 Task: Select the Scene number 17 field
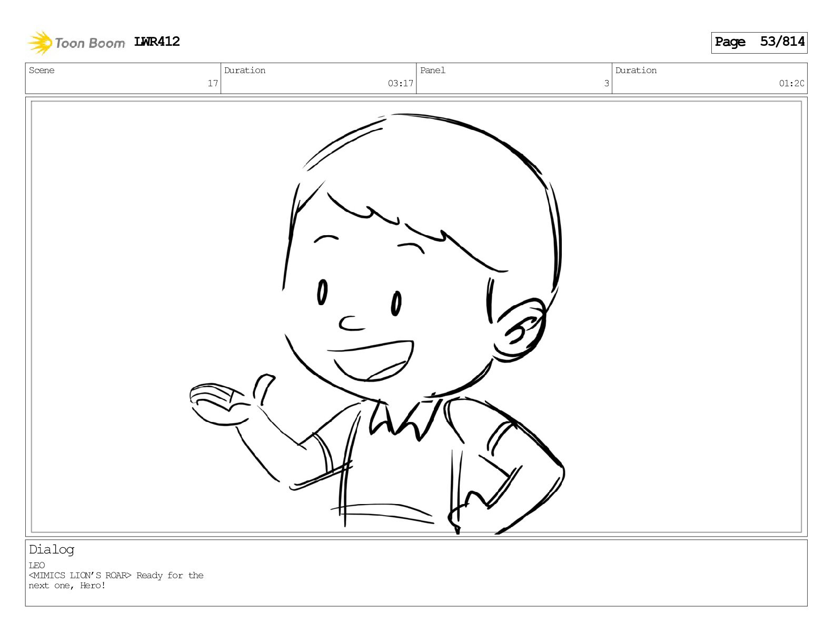(x=123, y=78)
